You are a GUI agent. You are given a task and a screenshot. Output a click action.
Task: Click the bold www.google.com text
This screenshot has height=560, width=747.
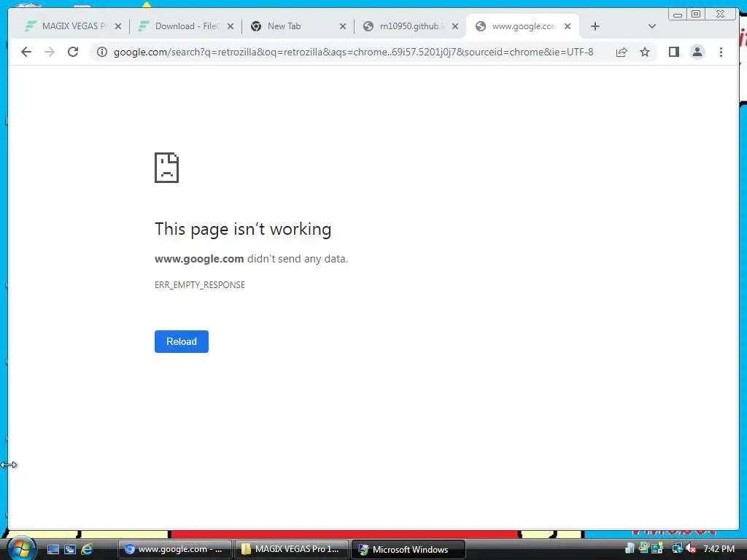point(199,259)
